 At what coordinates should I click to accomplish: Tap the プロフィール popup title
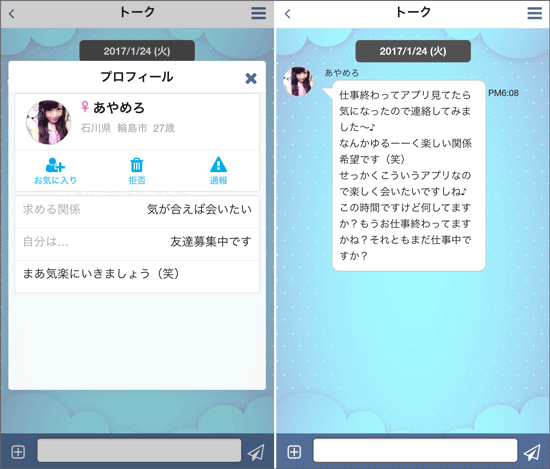137,77
